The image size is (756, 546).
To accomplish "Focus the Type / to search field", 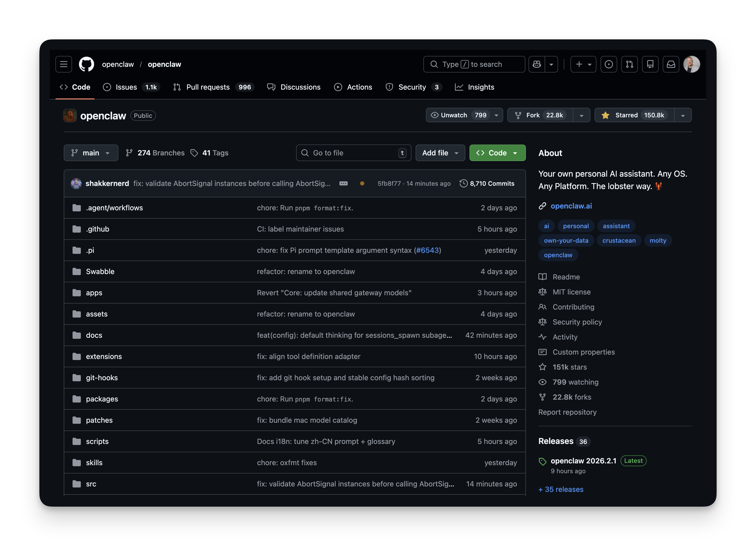I will (x=474, y=64).
